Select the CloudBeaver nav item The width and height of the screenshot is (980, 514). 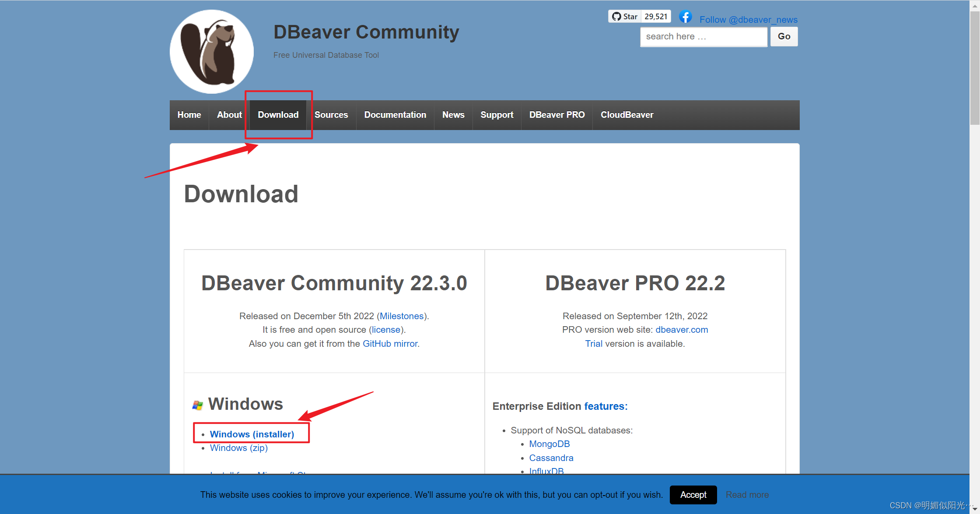pos(626,115)
